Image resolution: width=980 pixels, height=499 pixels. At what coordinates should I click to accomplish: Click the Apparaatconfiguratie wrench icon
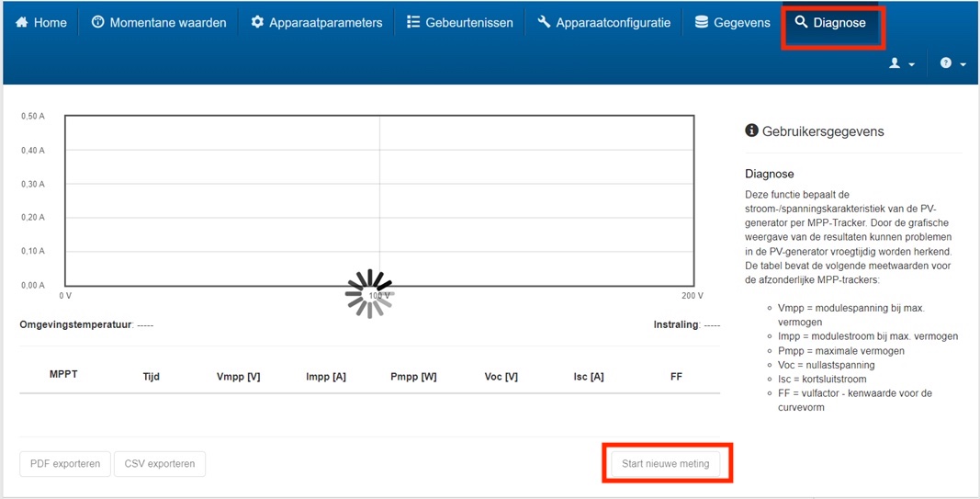(544, 22)
